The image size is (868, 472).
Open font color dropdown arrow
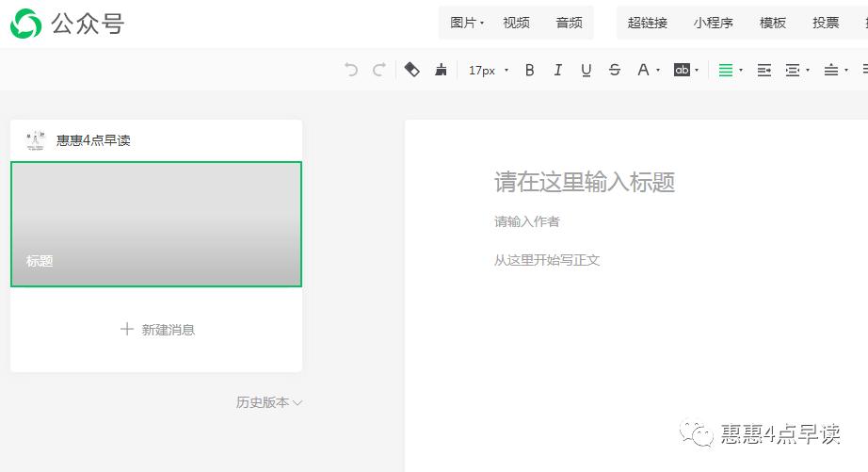point(658,71)
